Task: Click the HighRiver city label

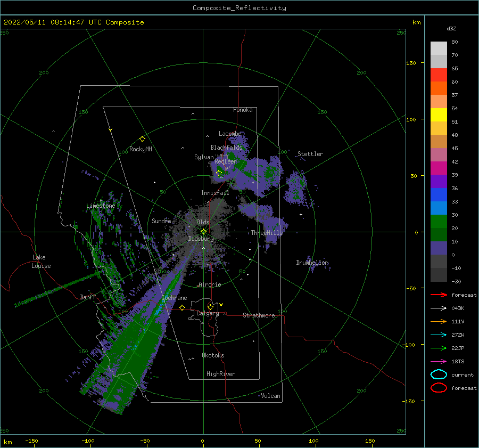Action: click(221, 374)
